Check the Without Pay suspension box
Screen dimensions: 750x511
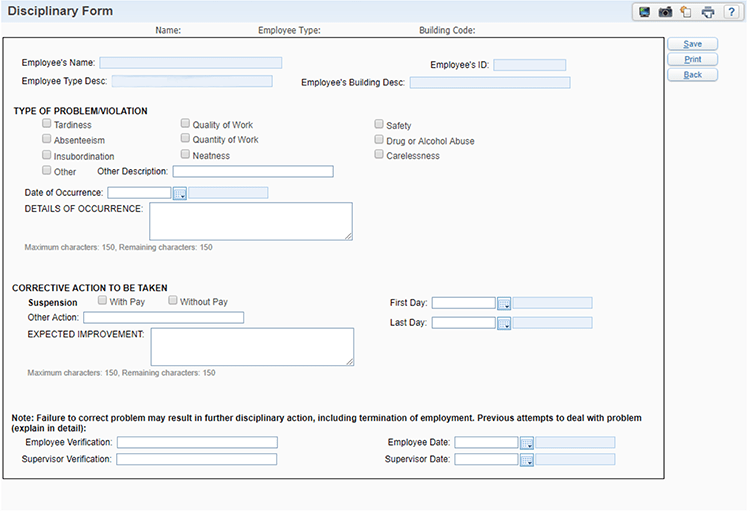(173, 300)
